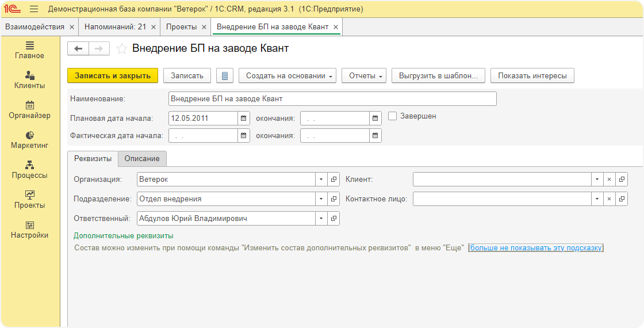Clear the Клиент field with the x

pos(609,179)
